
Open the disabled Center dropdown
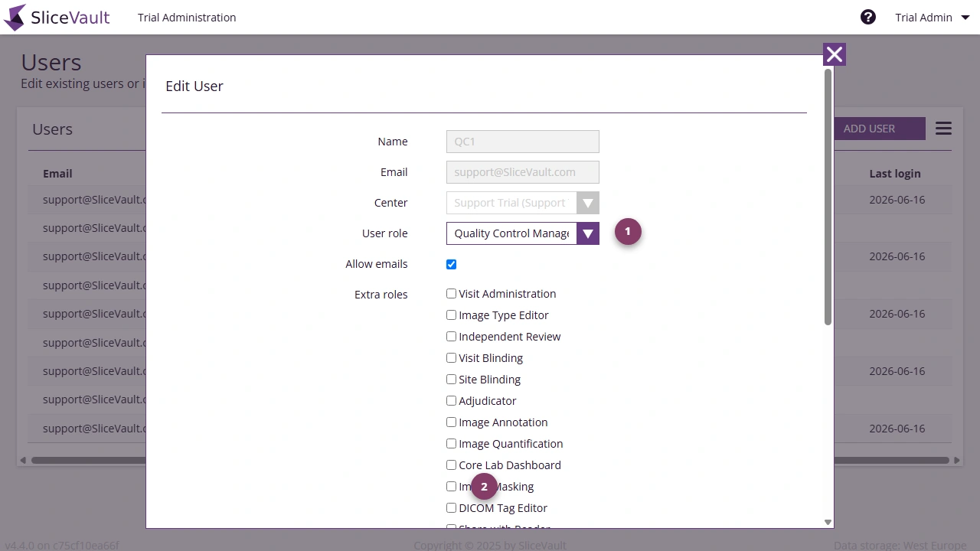pos(522,203)
